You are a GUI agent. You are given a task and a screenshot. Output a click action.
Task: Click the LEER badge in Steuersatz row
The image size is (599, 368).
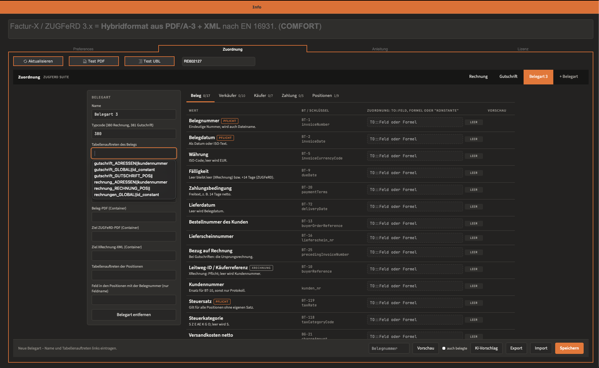tap(474, 303)
